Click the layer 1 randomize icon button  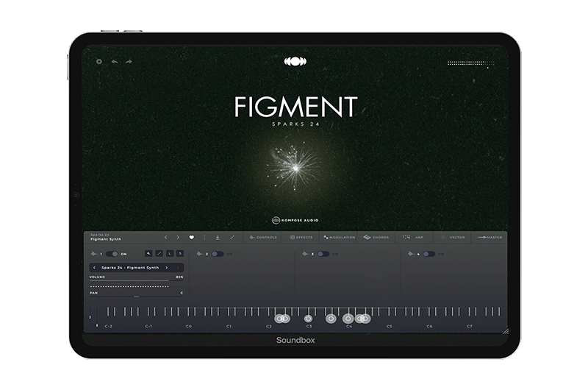coord(159,254)
